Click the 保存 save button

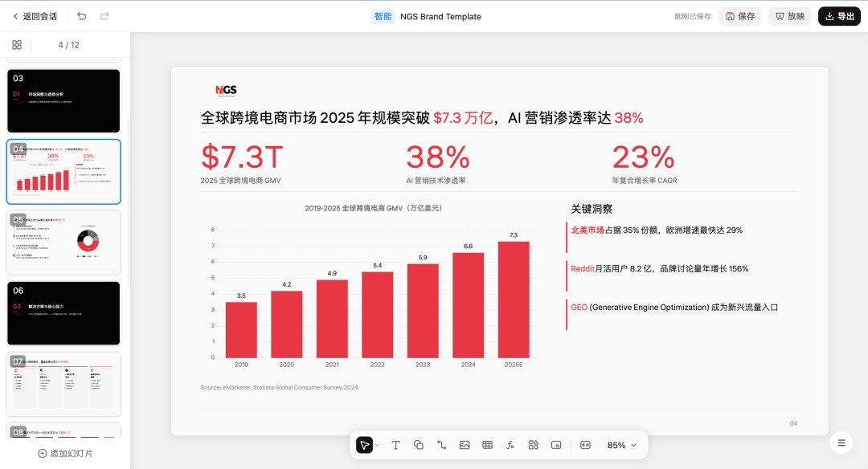[x=740, y=16]
